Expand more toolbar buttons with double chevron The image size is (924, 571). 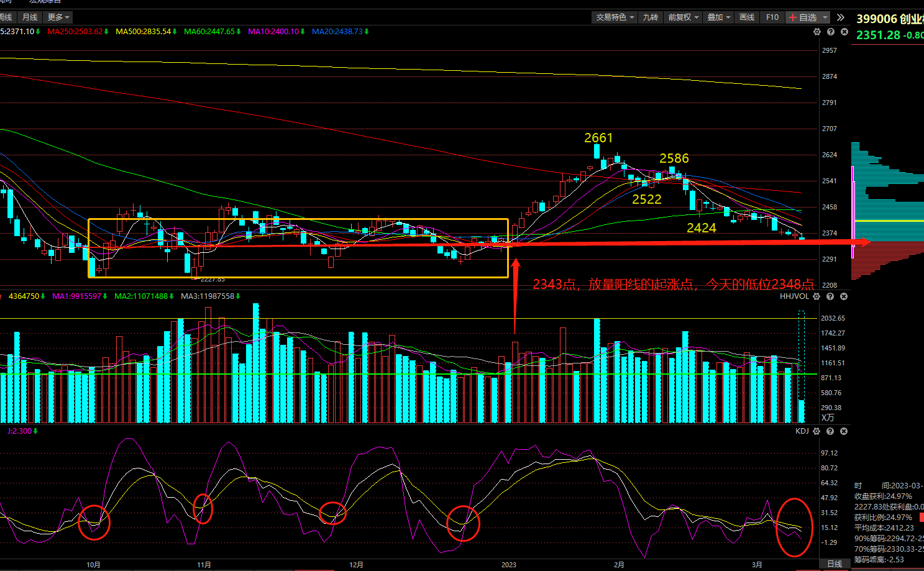point(841,17)
